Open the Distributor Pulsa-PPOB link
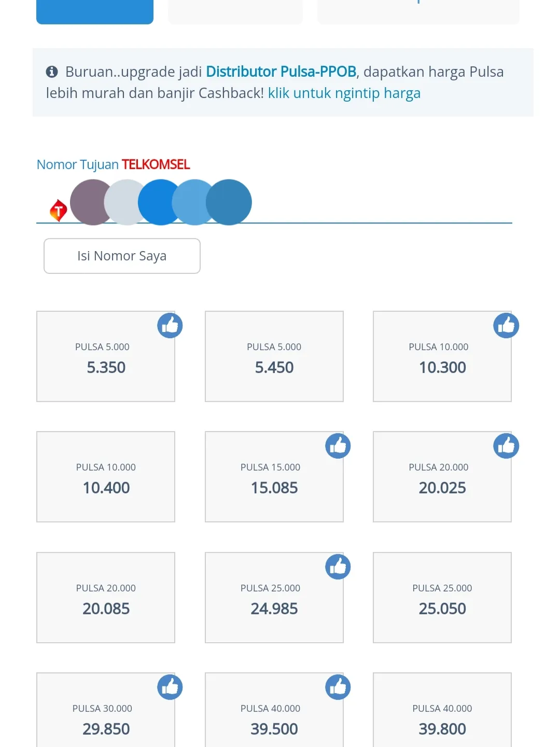The image size is (560, 747). tap(281, 72)
